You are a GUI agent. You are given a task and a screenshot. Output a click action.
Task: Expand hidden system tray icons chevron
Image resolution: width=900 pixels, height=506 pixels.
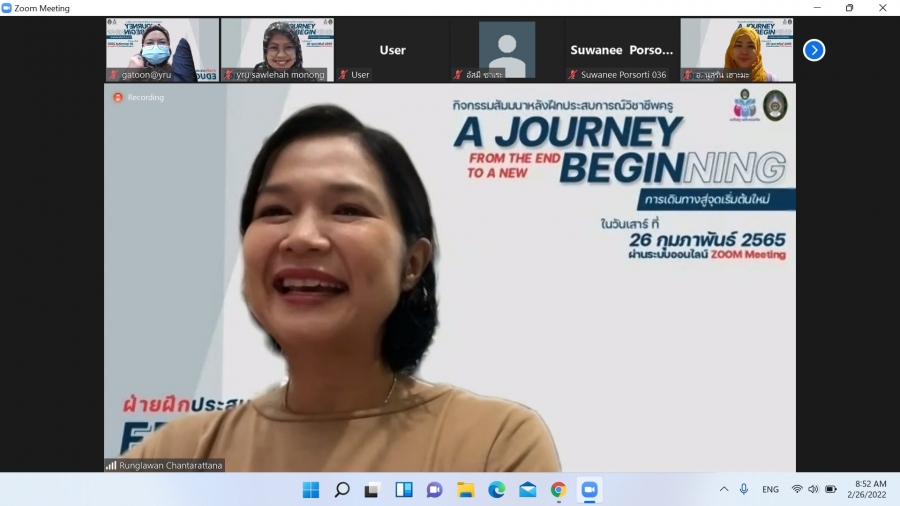tap(724, 489)
